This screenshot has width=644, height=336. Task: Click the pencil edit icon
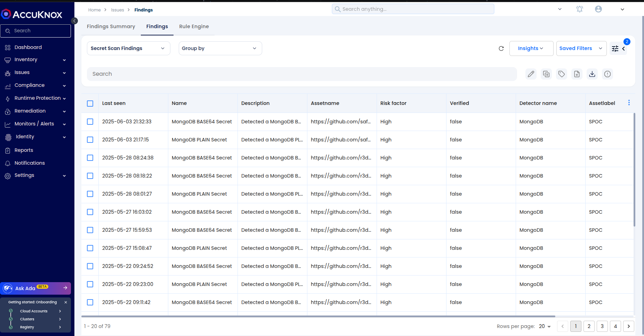pyautogui.click(x=531, y=74)
